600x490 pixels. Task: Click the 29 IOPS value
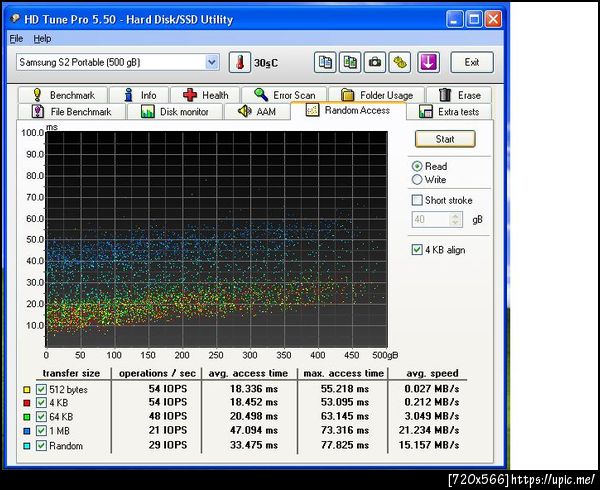pos(168,445)
